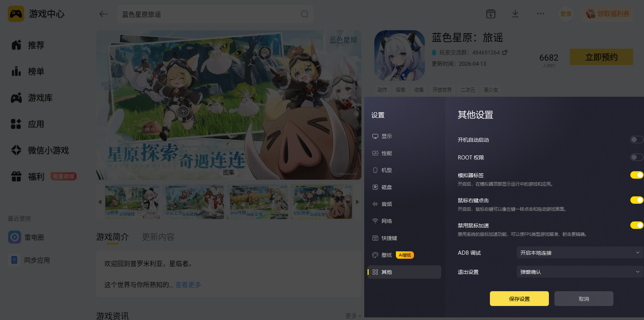Image resolution: width=644 pixels, height=320 pixels.
Task: Open 推荐 in the sidebar
Action: 28,45
